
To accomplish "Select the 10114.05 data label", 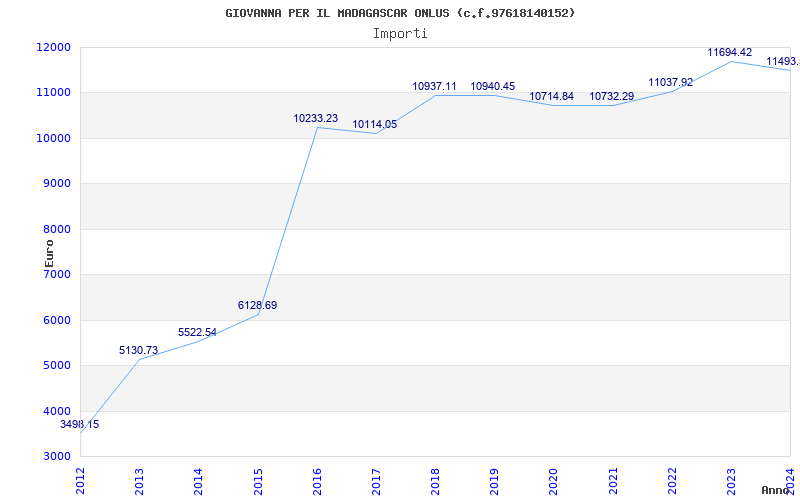I will coord(374,124).
